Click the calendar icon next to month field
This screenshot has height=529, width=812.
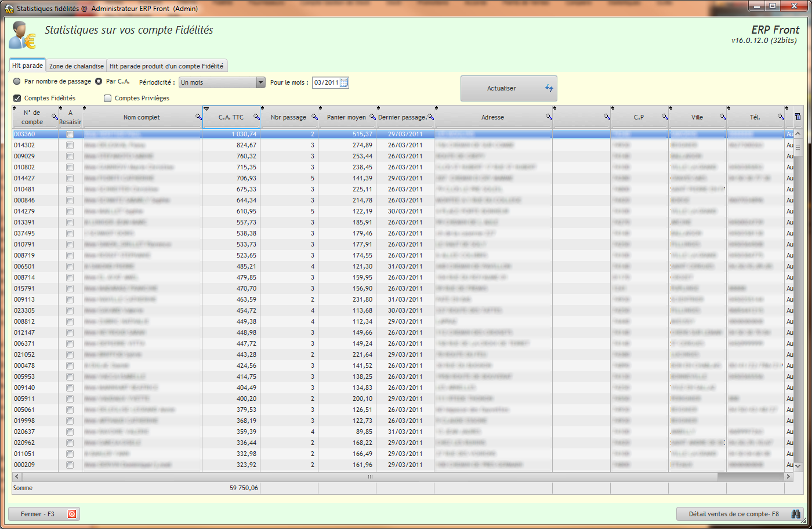(344, 83)
